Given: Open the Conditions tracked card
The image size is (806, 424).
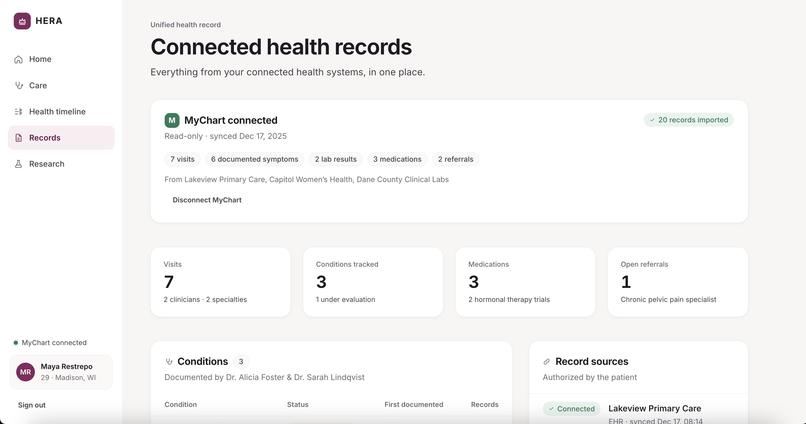Looking at the screenshot, I should tap(373, 282).
